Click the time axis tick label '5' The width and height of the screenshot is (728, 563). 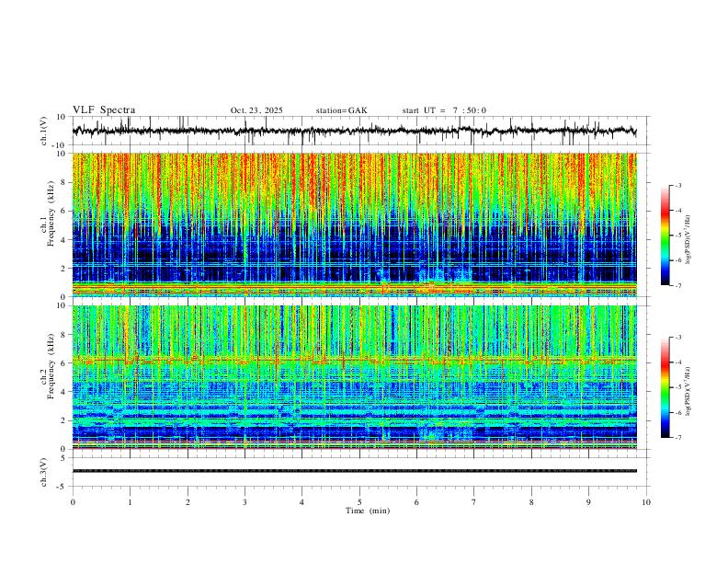(359, 502)
